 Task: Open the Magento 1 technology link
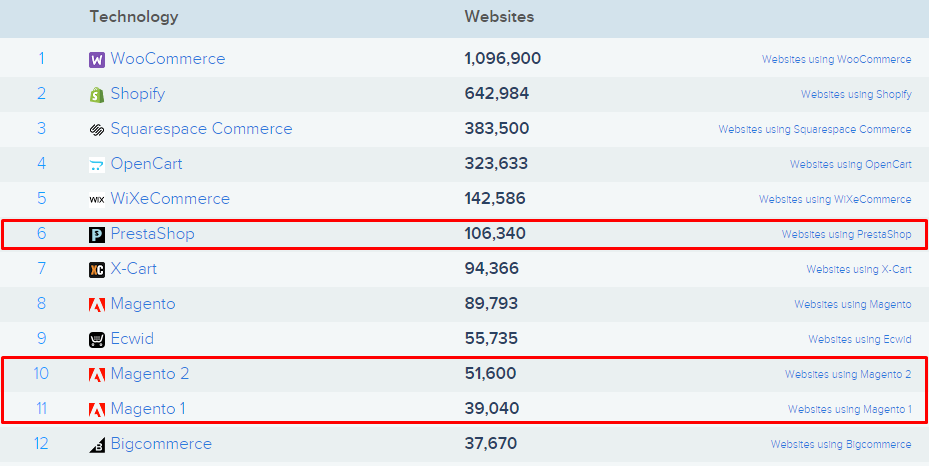pyautogui.click(x=148, y=409)
